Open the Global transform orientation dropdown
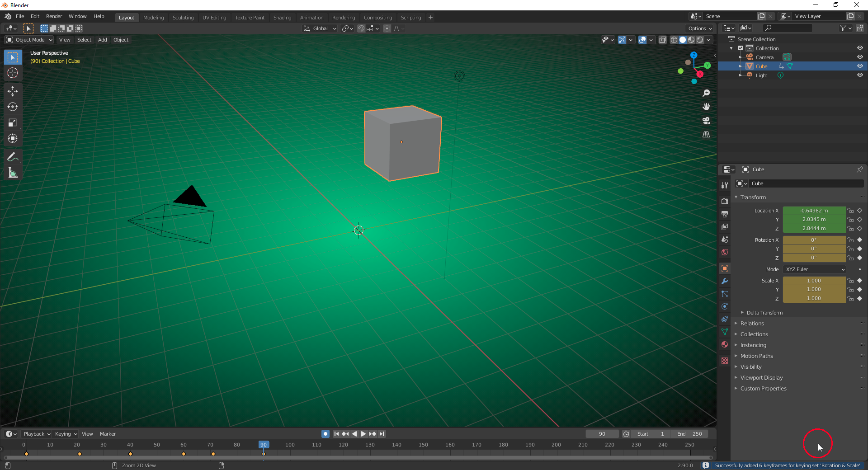 click(x=320, y=28)
